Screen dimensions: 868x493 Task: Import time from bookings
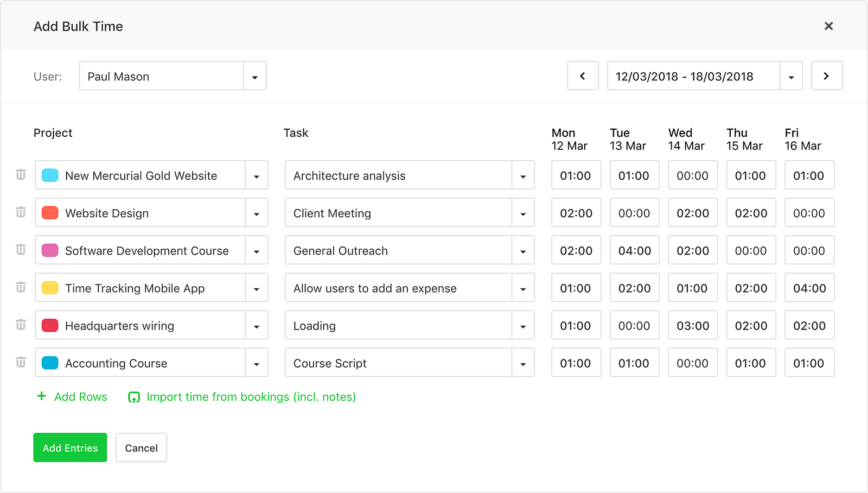pos(242,397)
